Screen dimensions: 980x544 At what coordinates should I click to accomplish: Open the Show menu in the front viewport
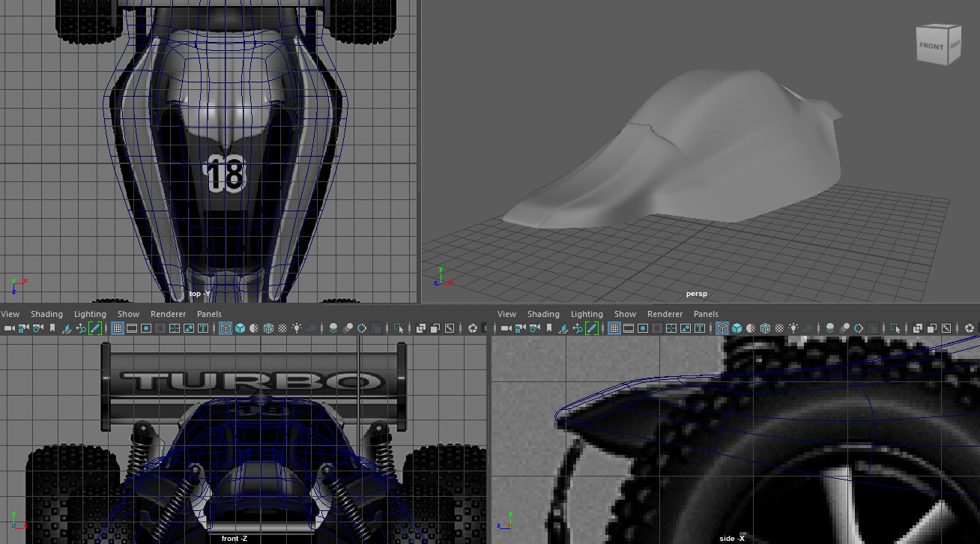pos(128,313)
